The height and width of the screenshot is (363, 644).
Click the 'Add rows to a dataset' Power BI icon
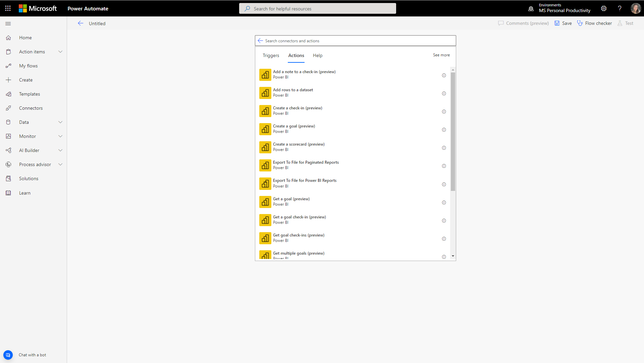265,93
